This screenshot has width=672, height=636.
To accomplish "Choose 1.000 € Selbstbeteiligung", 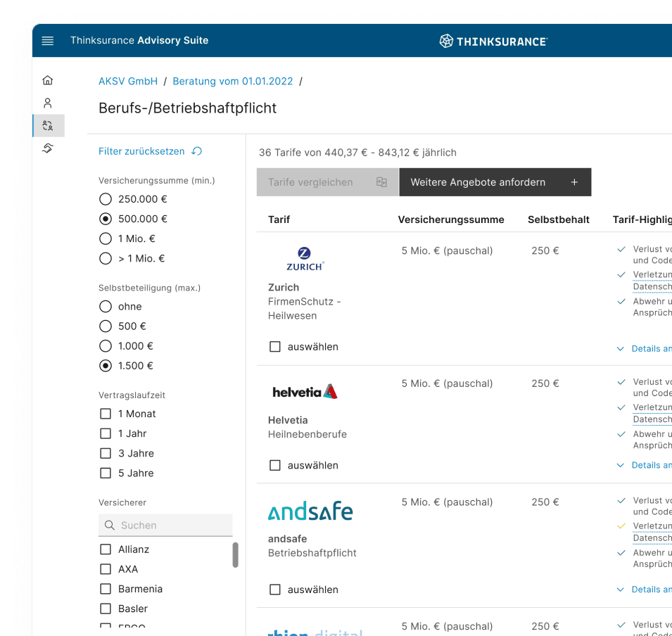I will pos(106,346).
